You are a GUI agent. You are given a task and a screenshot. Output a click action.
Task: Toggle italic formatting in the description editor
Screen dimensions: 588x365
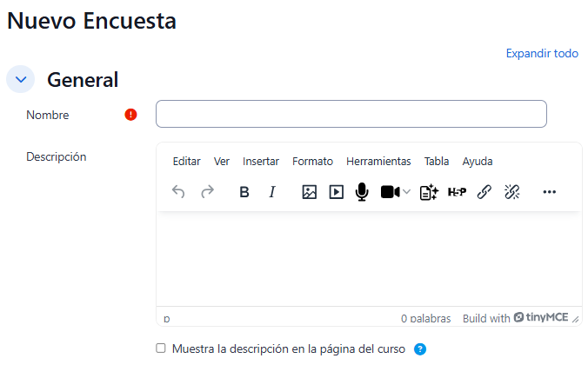(x=271, y=192)
